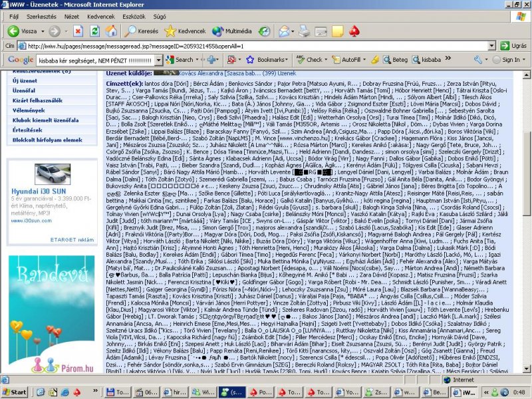Open the Windows Start button

click(14, 392)
